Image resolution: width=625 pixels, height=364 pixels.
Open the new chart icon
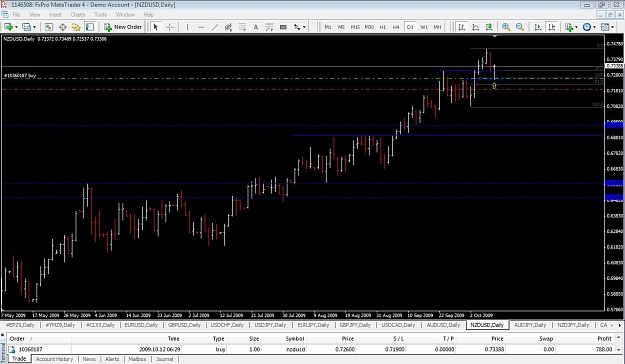tap(8, 27)
